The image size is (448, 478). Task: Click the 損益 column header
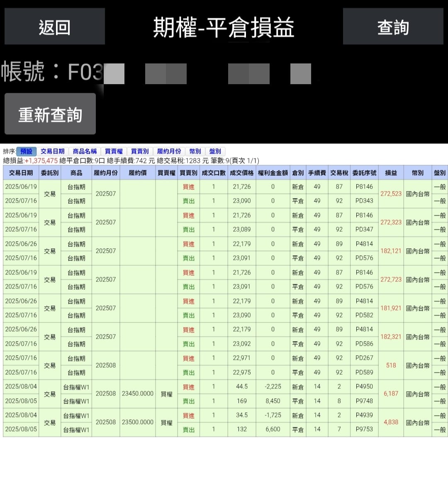pos(391,173)
